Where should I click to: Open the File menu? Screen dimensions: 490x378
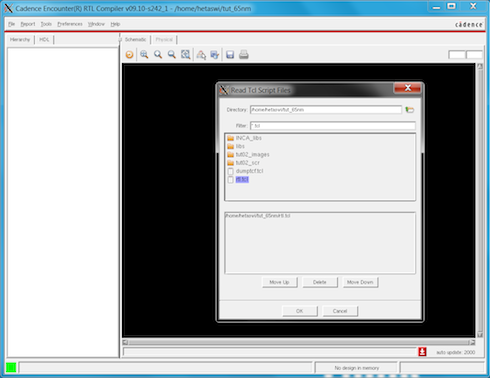[x=12, y=24]
